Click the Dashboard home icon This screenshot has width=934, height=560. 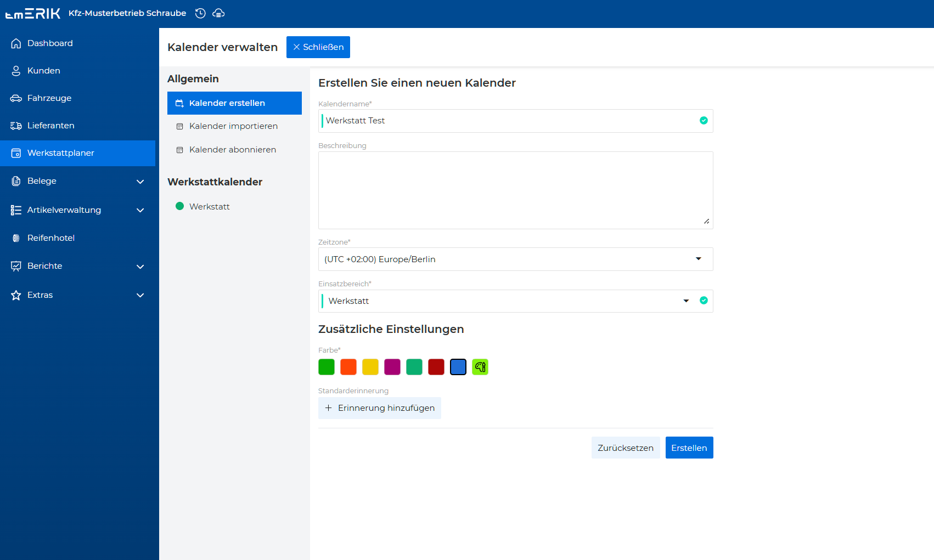click(x=16, y=43)
